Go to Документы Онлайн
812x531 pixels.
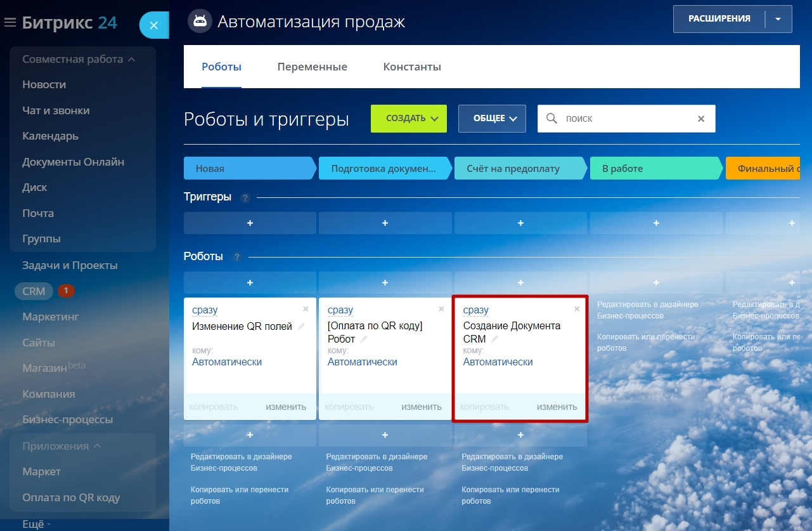(74, 162)
